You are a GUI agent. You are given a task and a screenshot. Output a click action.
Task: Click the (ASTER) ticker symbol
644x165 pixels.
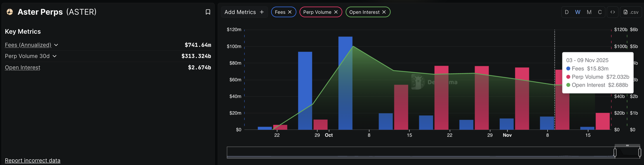[82, 12]
